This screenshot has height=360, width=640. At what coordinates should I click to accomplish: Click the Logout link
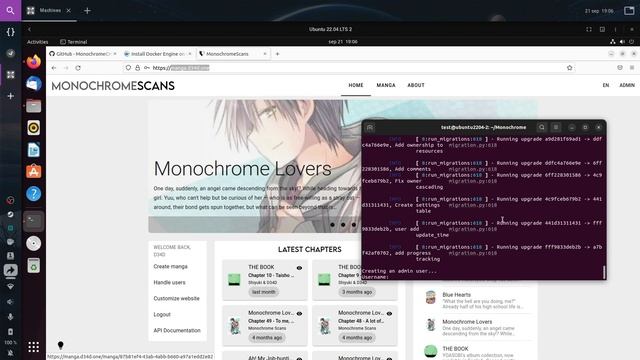pos(162,314)
